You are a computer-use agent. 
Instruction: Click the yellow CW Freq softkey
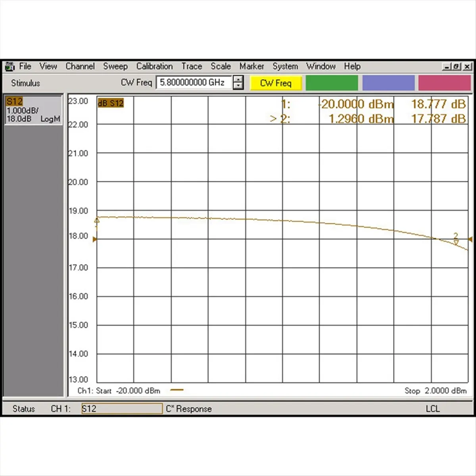tap(275, 83)
